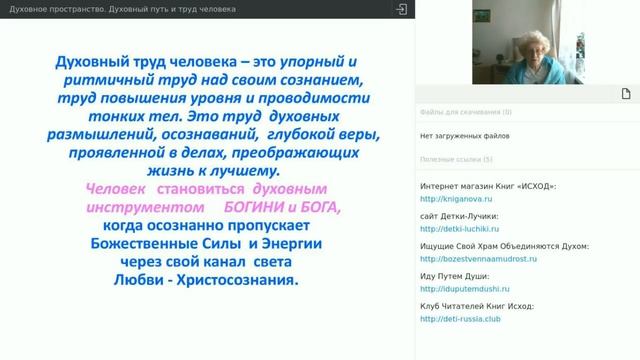Open the deti-russia.club link
The image size is (640, 360).
click(460, 319)
